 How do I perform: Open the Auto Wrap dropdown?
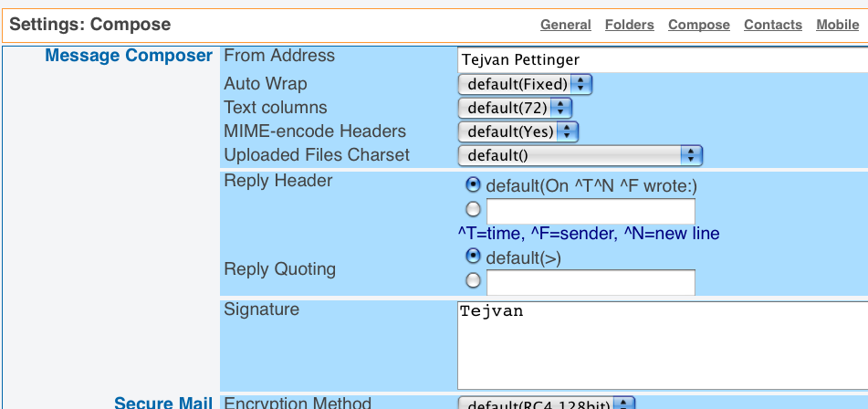click(525, 84)
